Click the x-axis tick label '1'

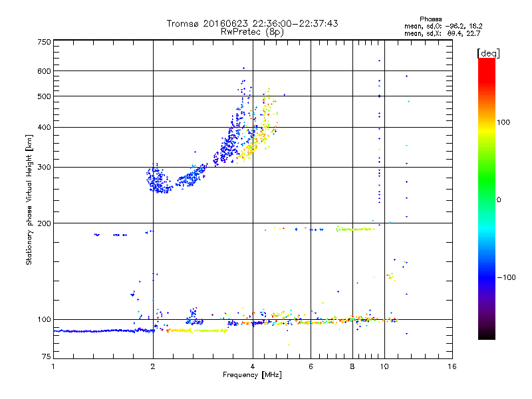point(53,366)
